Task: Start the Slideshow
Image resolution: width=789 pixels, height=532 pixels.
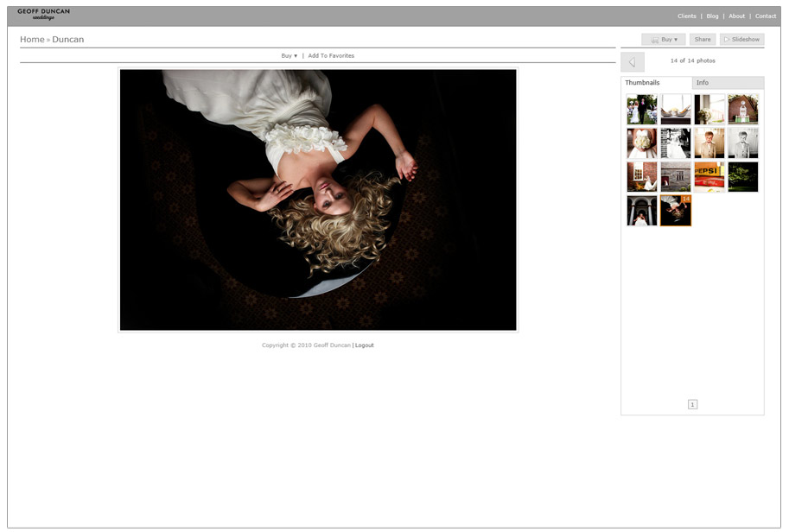Action: point(741,39)
